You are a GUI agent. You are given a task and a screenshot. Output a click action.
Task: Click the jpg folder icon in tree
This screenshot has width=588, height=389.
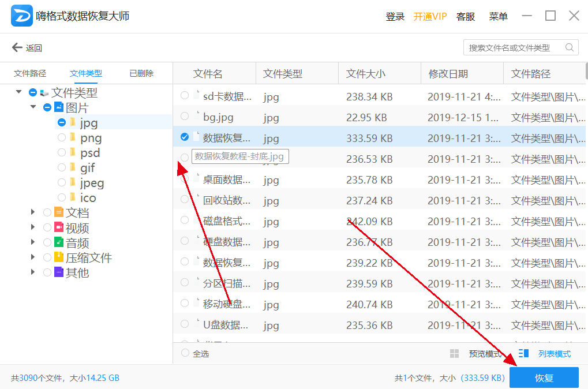pyautogui.click(x=73, y=122)
